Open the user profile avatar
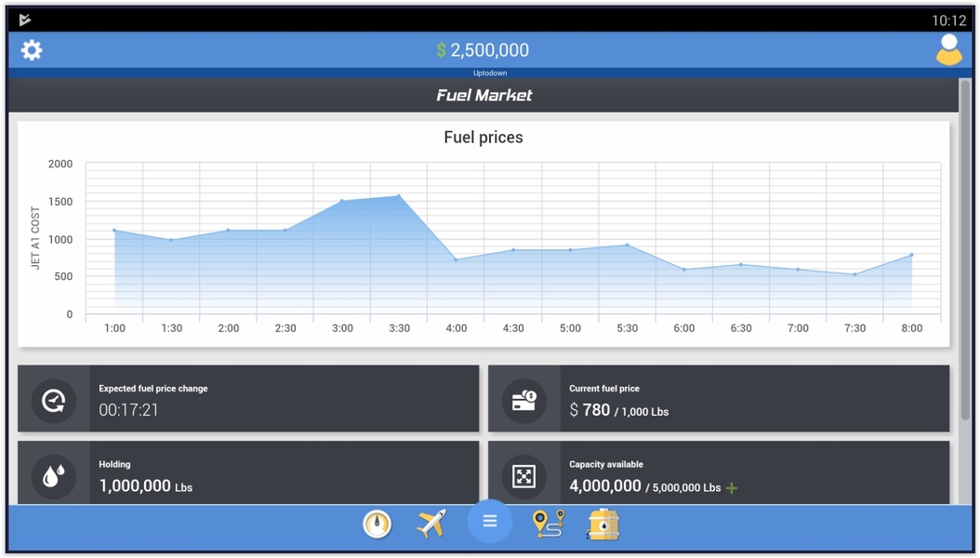This screenshot has width=980, height=558. [x=948, y=50]
